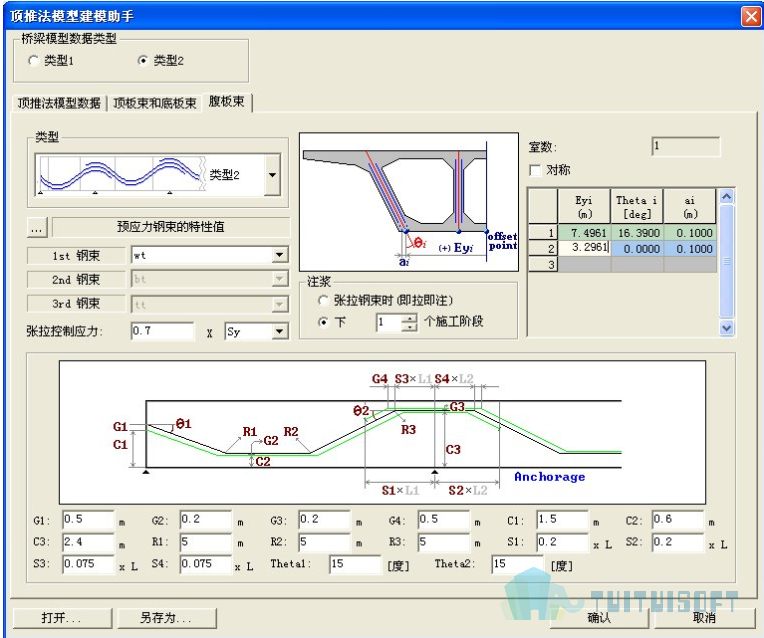Close the 顶推法模型建模助手 dialog
This screenshot has width=764, height=638.
(751, 17)
